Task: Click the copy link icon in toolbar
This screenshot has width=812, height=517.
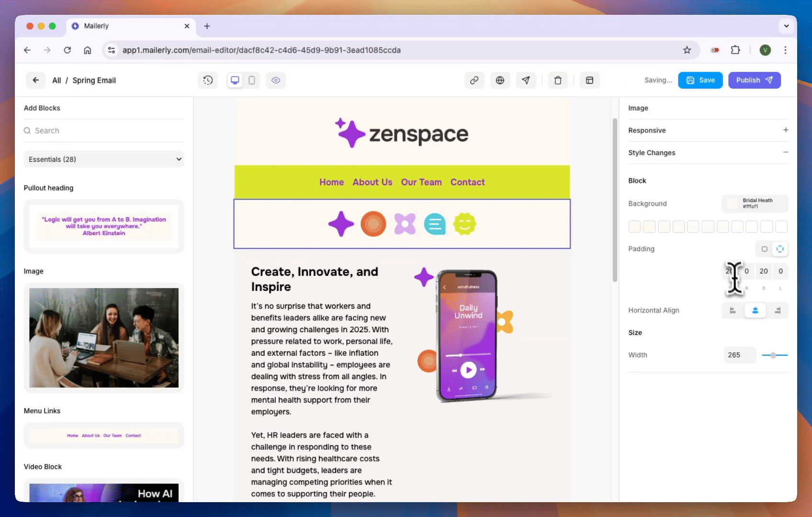Action: [474, 80]
